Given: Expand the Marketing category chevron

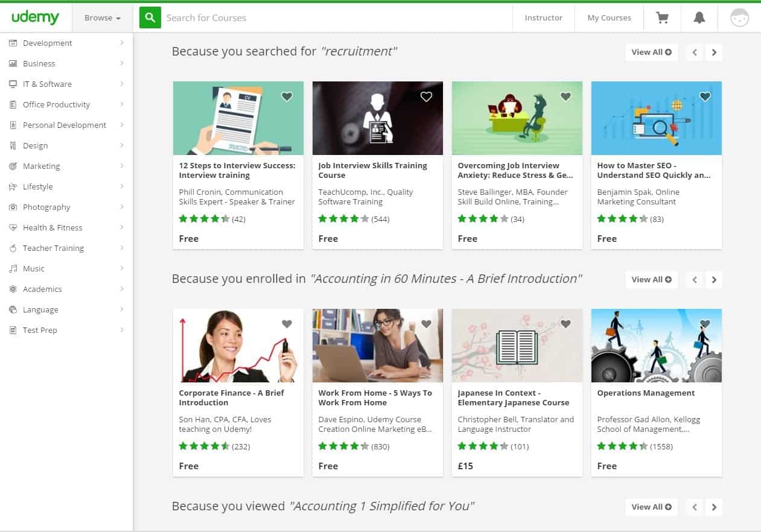Looking at the screenshot, I should [x=122, y=166].
